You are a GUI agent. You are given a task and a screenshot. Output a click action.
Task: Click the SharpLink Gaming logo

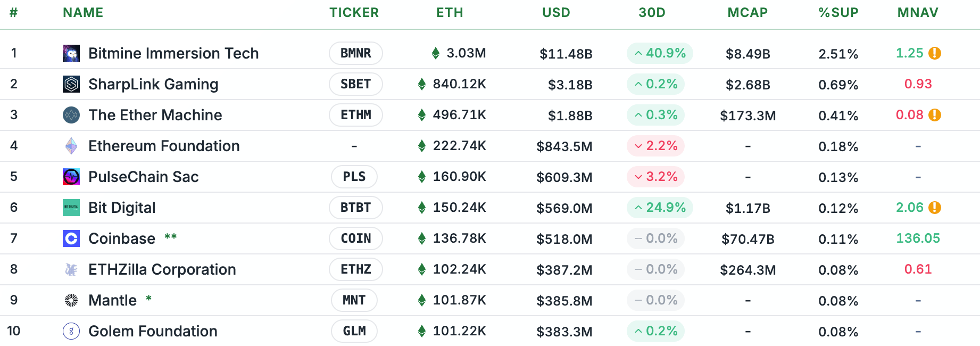click(x=70, y=84)
